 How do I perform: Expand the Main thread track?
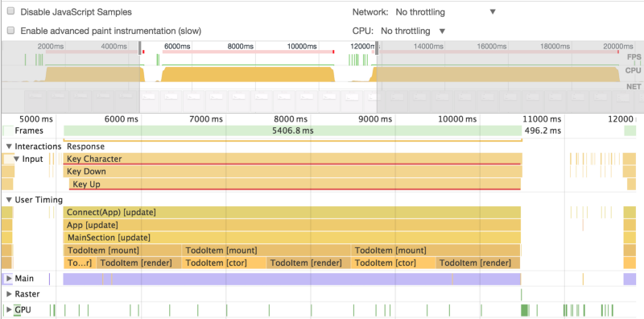pos(9,279)
